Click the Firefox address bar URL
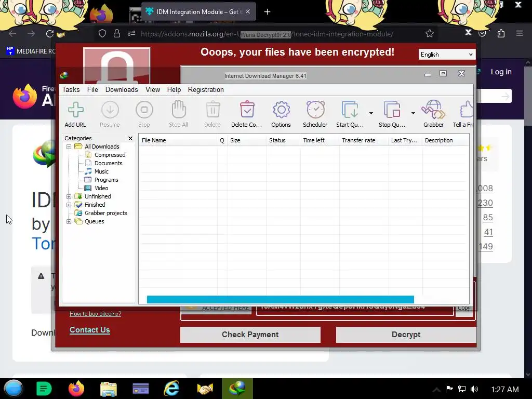 pos(267,34)
